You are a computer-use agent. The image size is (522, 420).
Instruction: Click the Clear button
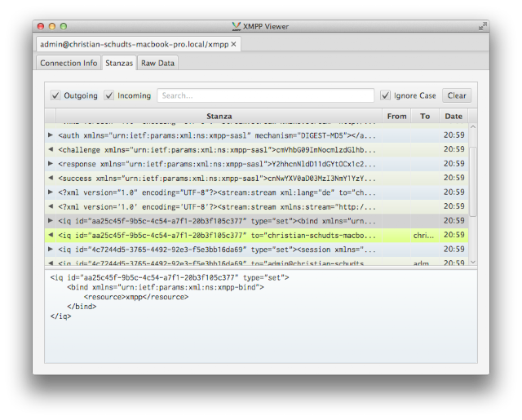pyautogui.click(x=457, y=95)
